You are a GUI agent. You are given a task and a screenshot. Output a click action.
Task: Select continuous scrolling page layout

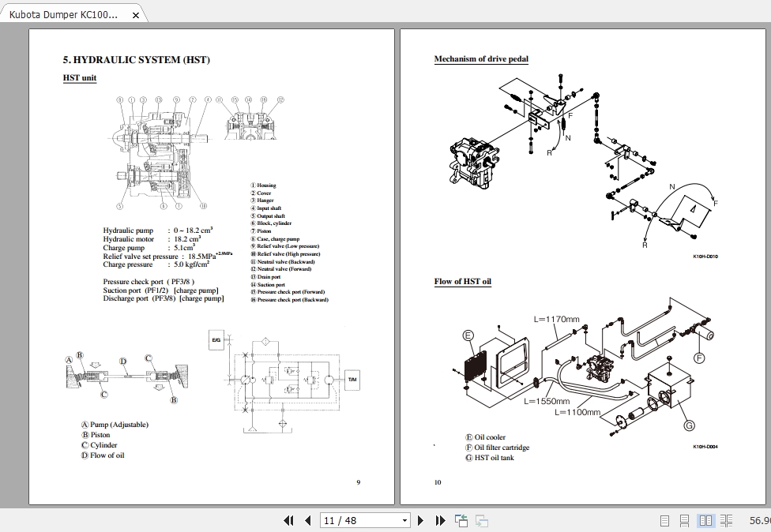click(684, 521)
